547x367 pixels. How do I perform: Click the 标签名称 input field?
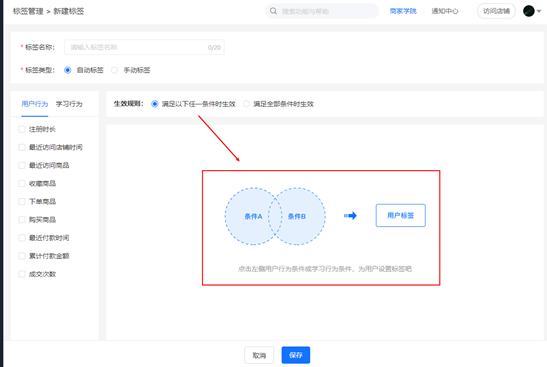144,47
